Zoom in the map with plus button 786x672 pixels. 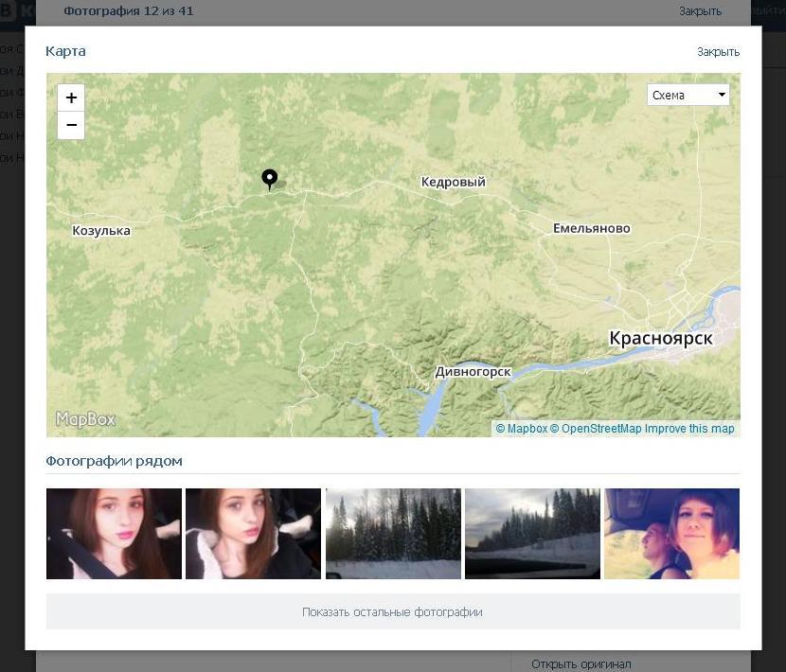click(x=71, y=98)
